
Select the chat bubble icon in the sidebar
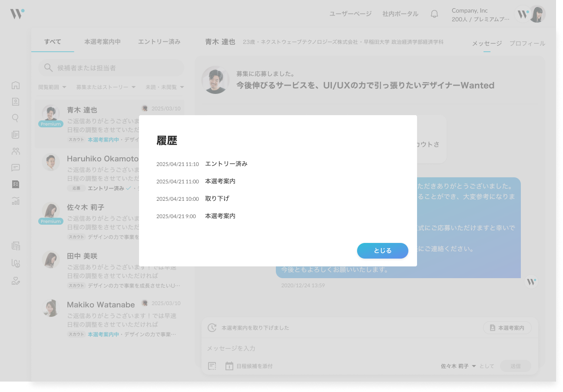tap(16, 168)
